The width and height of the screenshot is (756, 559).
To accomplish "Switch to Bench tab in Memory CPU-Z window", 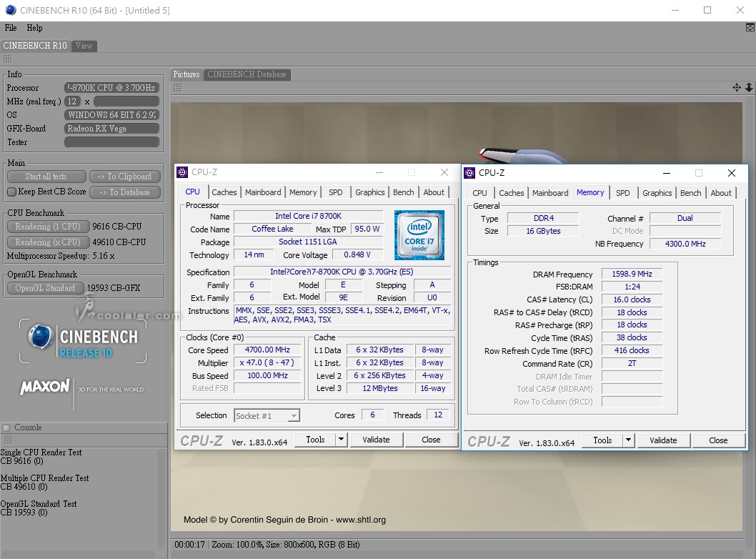I will (x=691, y=193).
